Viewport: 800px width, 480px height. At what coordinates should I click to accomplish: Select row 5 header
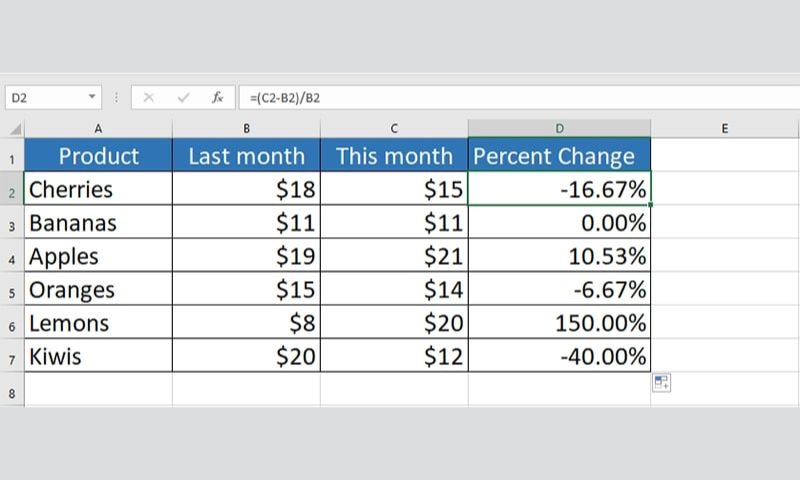[12, 289]
